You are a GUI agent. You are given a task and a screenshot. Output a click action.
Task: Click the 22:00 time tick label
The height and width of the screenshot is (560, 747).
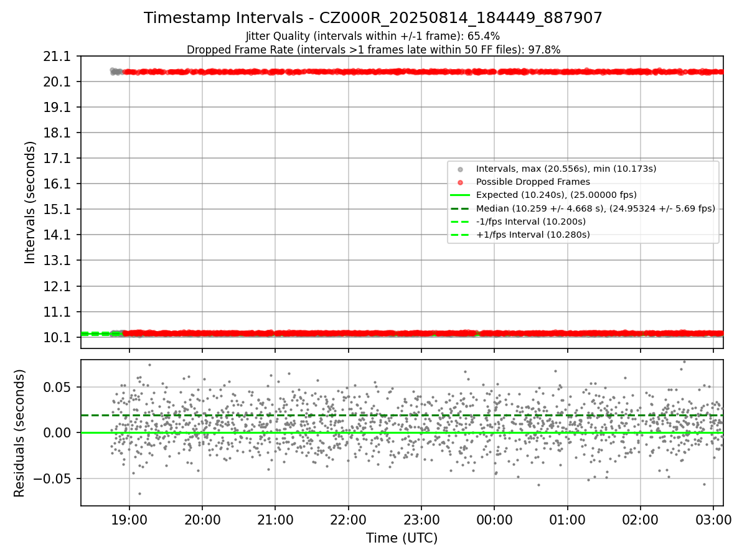point(348,519)
